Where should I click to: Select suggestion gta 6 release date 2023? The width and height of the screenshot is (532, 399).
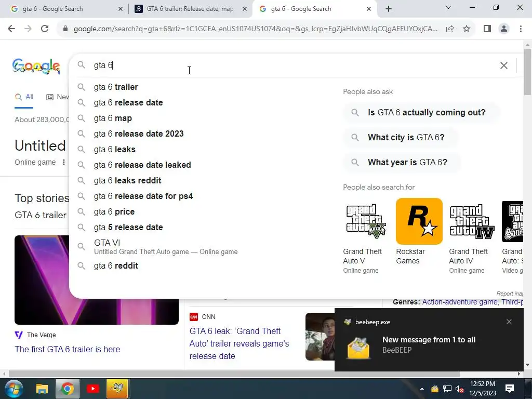(x=138, y=134)
